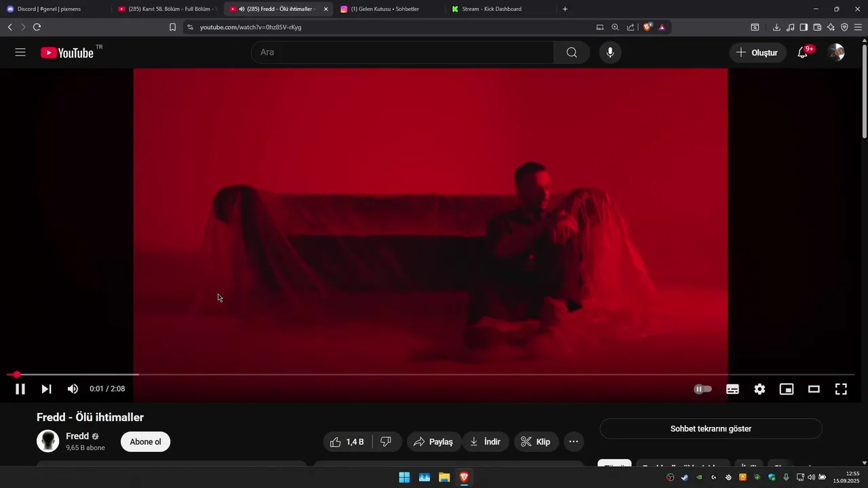This screenshot has width=868, height=488.
Task: Click the red playhead scrubber dot
Action: click(x=17, y=374)
